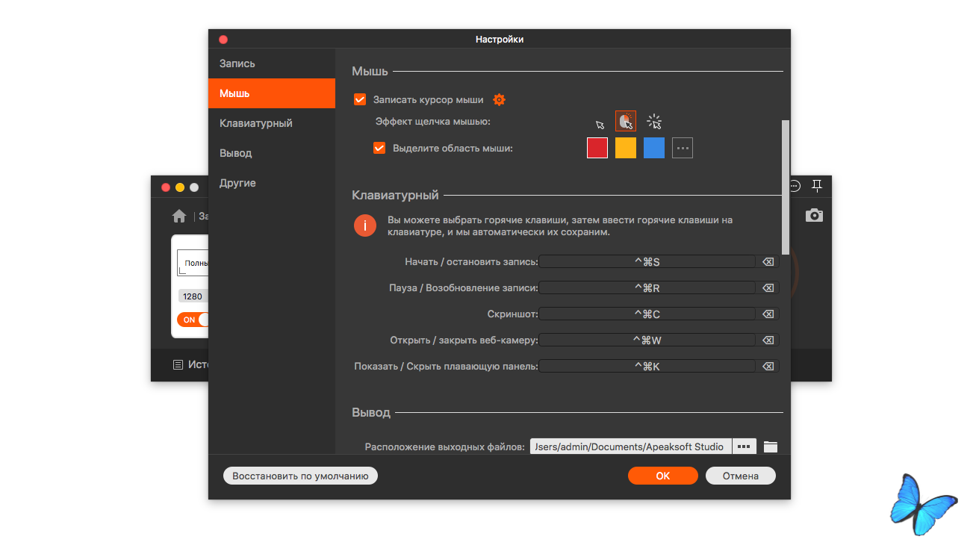Clear the Pause/Resume recording hotkey
Screen dimensions: 976x560
768,288
